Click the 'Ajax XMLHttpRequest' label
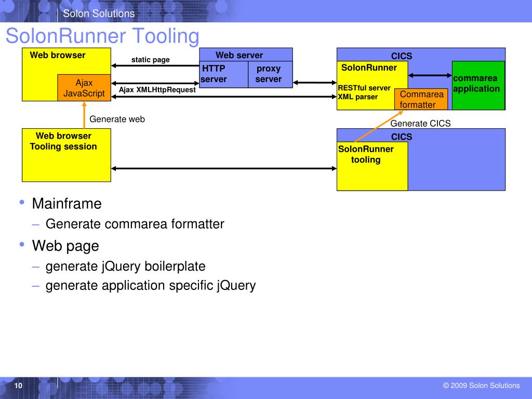532x399 pixels. click(x=157, y=89)
